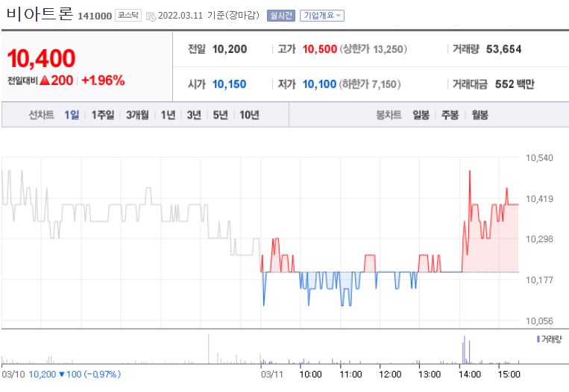Viewport: 569px width, 392px height.
Task: Click the 13:00 time axis label
Action: (430, 374)
